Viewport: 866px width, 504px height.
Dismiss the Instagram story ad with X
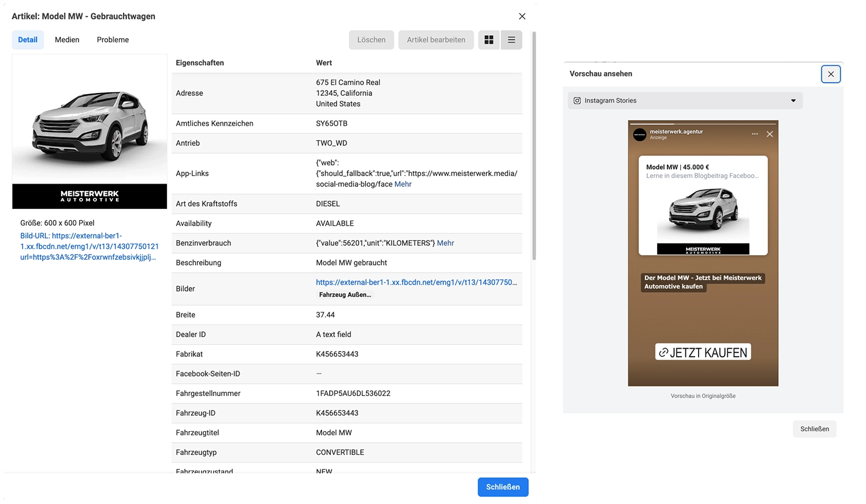pyautogui.click(x=770, y=134)
